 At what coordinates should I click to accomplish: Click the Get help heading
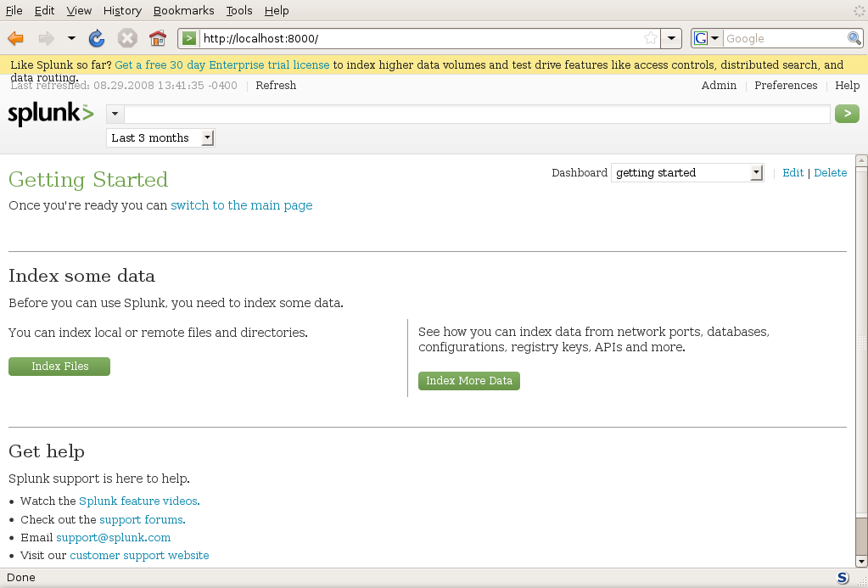[47, 451]
